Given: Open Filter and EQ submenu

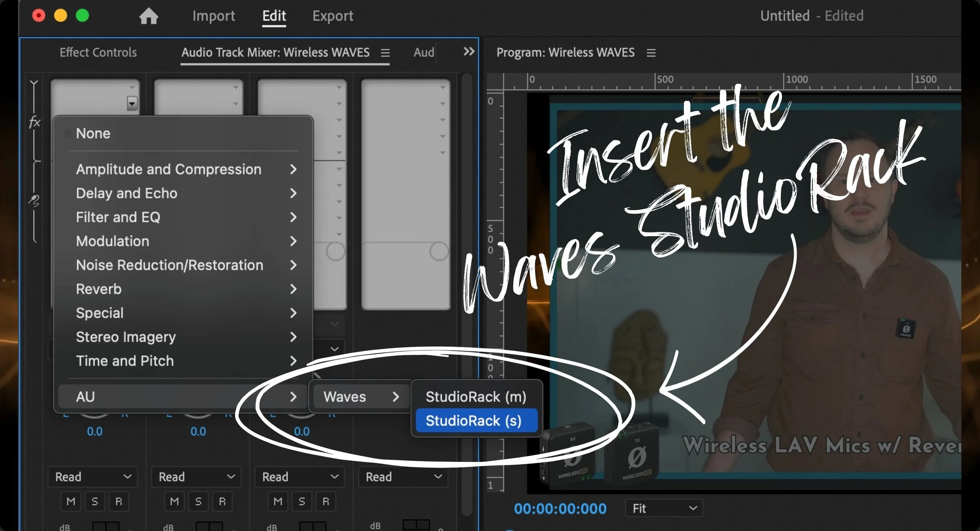Looking at the screenshot, I should point(183,217).
